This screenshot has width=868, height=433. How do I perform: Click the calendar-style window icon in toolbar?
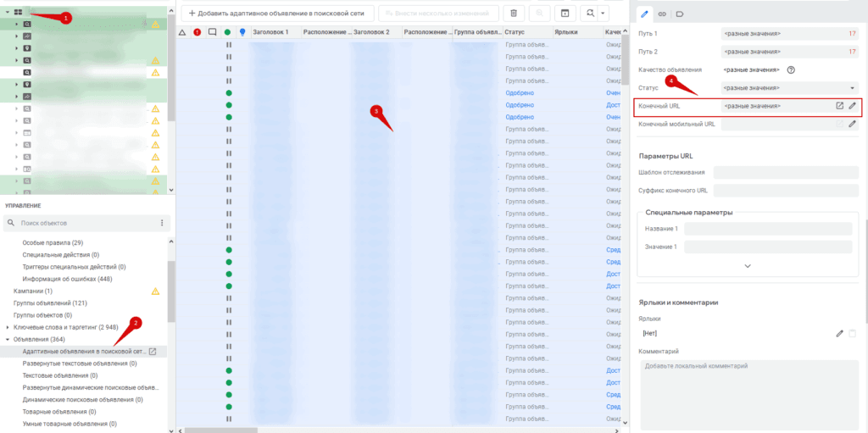tap(565, 14)
